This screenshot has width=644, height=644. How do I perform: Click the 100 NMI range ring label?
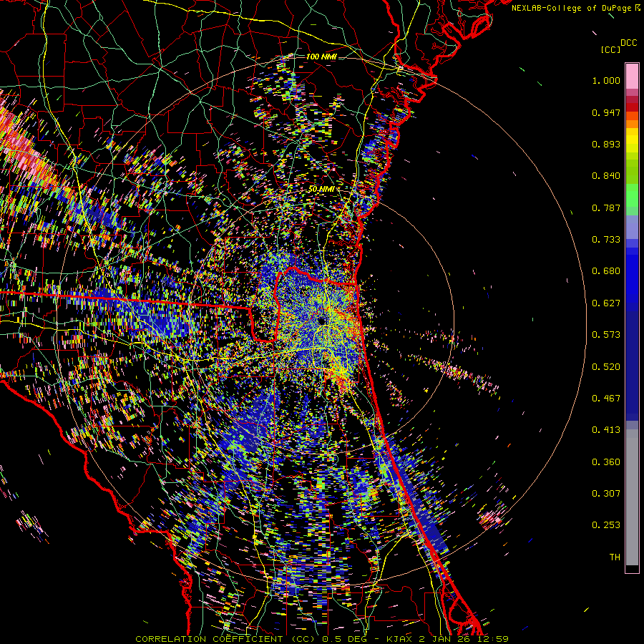pyautogui.click(x=321, y=57)
